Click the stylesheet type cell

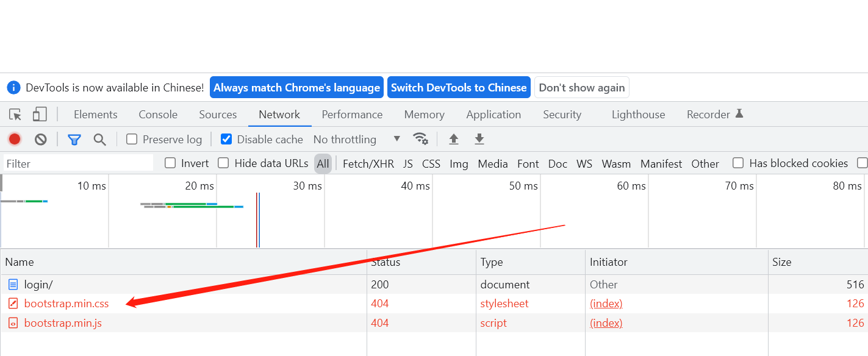click(x=504, y=304)
